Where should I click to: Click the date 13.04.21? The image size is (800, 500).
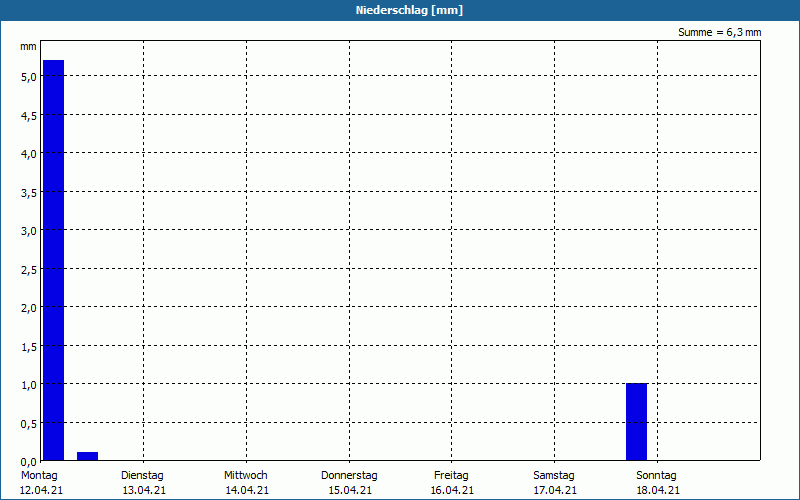pos(144,490)
